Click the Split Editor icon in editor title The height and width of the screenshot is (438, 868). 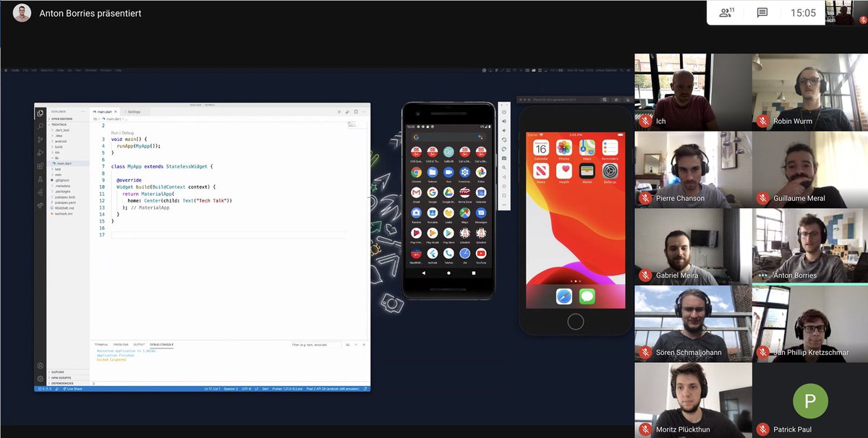point(356,112)
